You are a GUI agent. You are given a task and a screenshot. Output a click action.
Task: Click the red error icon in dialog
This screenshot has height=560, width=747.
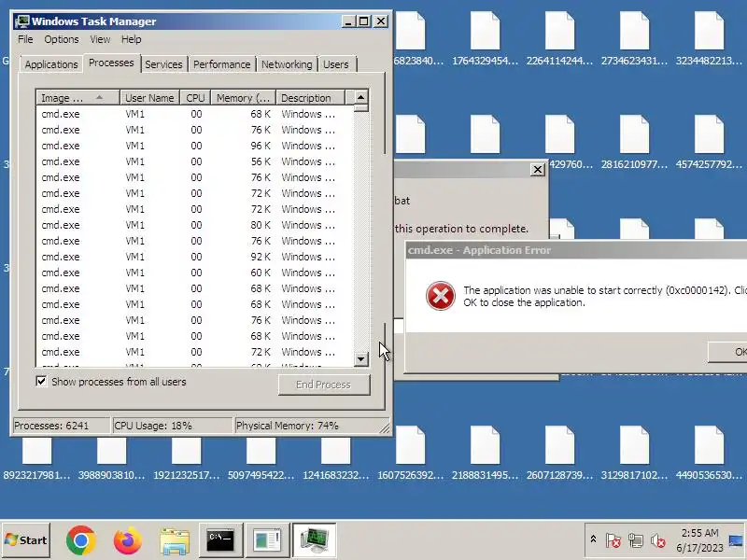pos(440,296)
